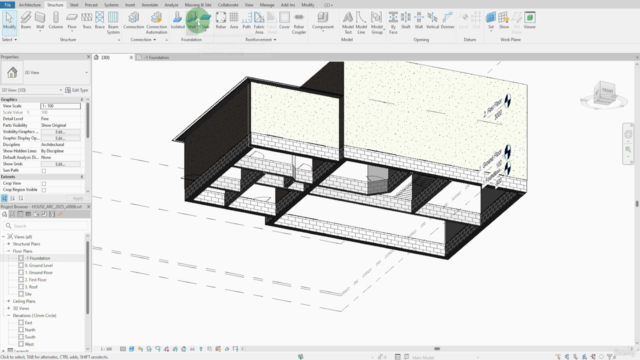Open the File menu
This screenshot has height=360, width=640.
coord(7,5)
